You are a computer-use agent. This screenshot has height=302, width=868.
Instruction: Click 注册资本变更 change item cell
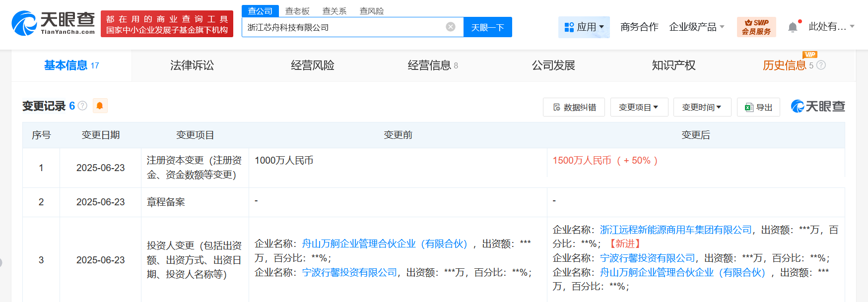195,168
